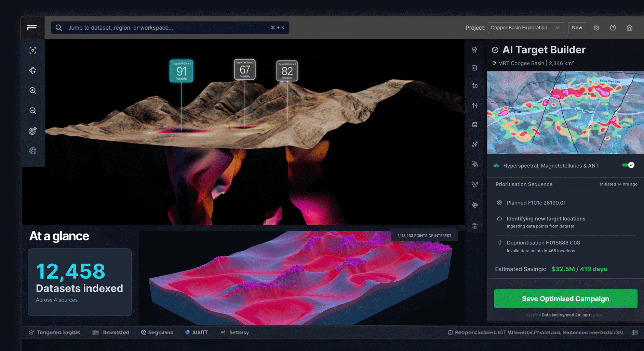Image resolution: width=644 pixels, height=351 pixels.
Task: Zoom out using the magnifier minus icon
Action: tap(33, 111)
